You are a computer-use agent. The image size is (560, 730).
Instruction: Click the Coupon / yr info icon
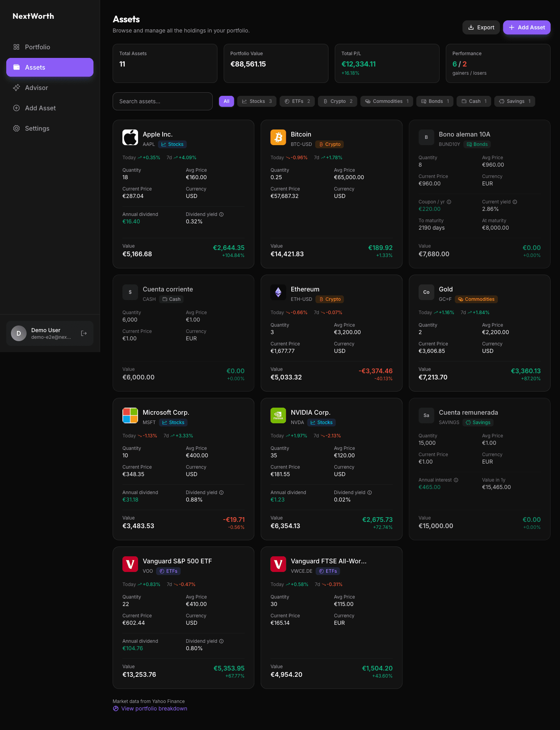(x=449, y=202)
